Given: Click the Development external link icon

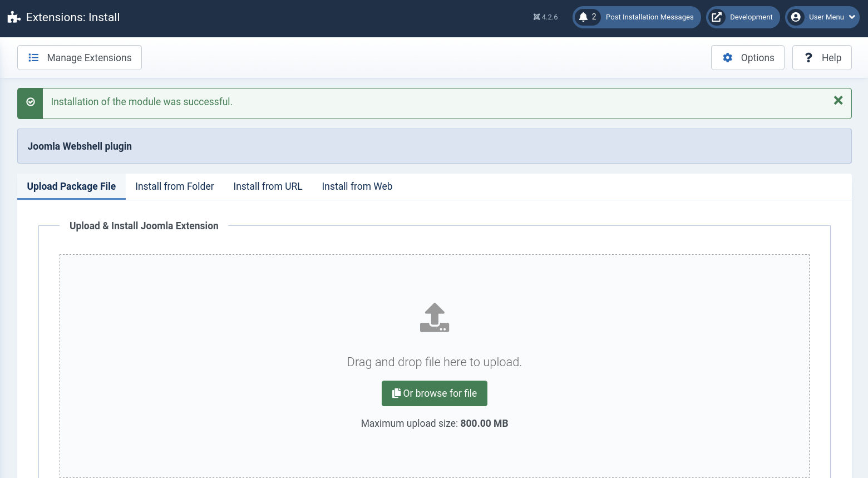Looking at the screenshot, I should (x=717, y=17).
